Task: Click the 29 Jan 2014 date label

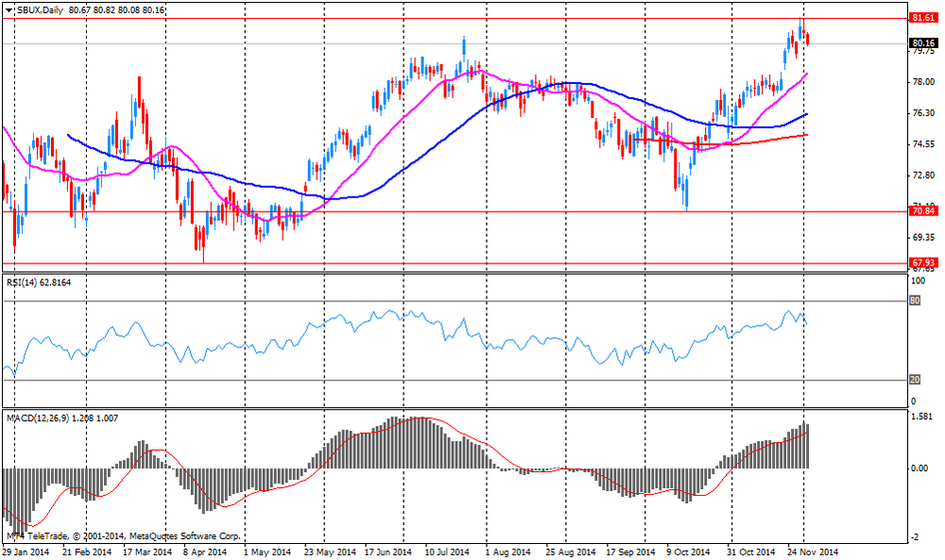Action: (26, 552)
